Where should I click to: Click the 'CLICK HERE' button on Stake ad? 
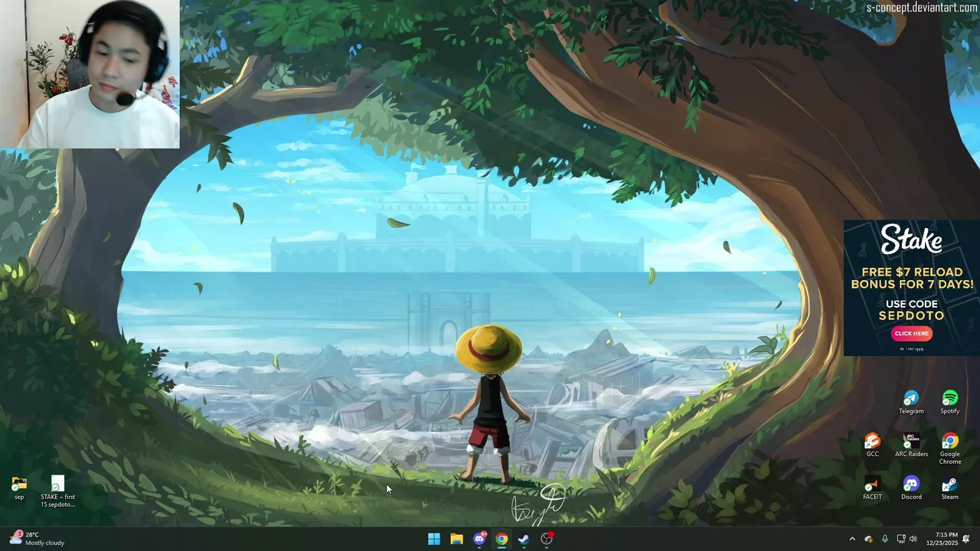point(911,334)
